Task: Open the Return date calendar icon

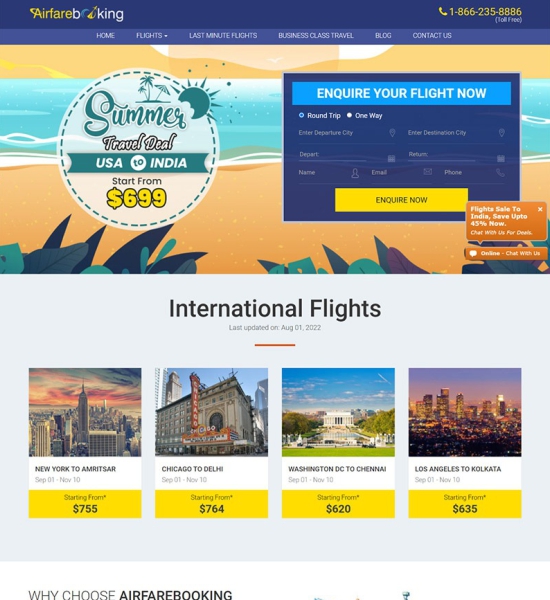Action: click(x=501, y=158)
